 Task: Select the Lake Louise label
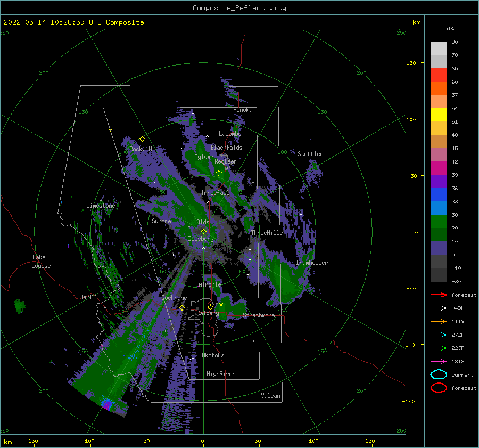(x=41, y=262)
